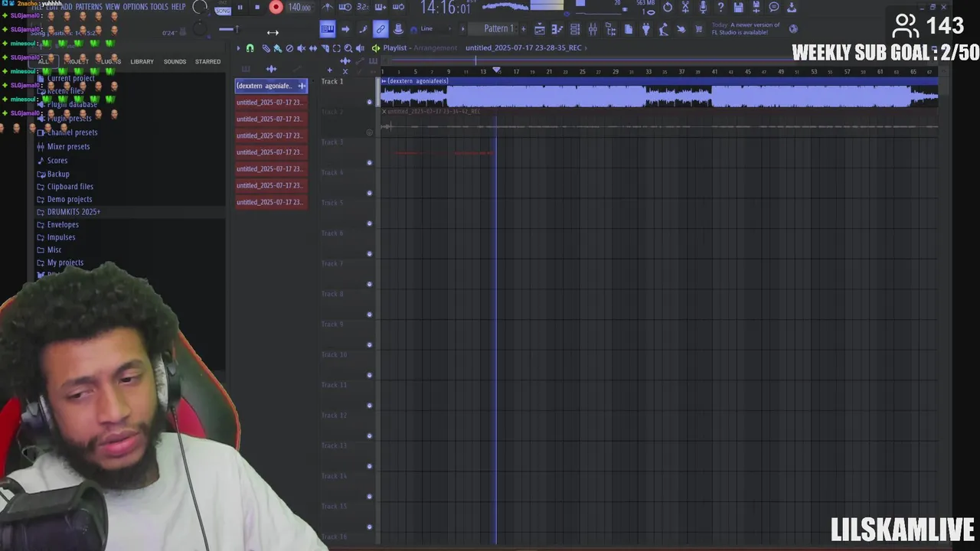The height and width of the screenshot is (551, 980).
Task: Click the globe icon near update notice
Action: point(793,29)
